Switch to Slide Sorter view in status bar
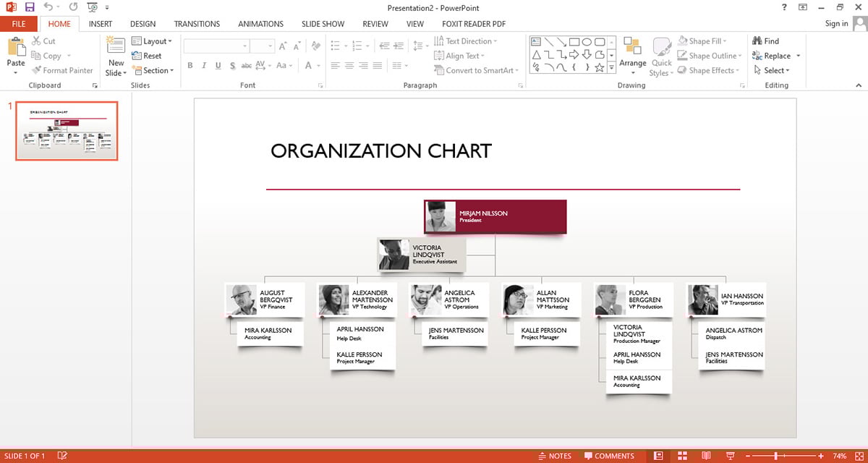 [x=681, y=456]
